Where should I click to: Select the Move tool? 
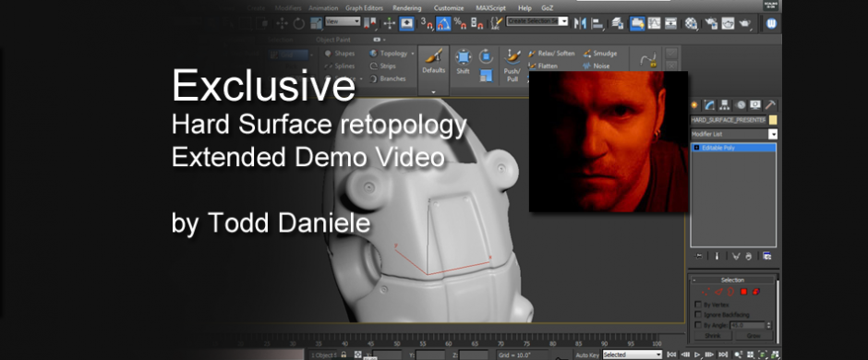coord(282,23)
